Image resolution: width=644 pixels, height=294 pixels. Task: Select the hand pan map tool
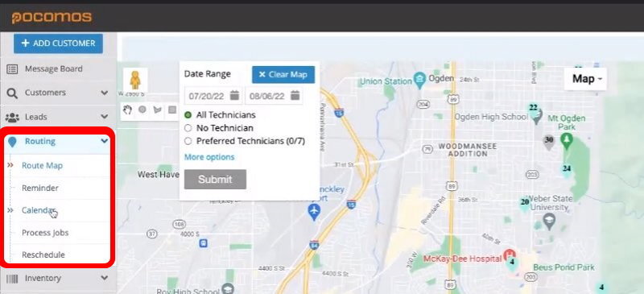coord(128,110)
